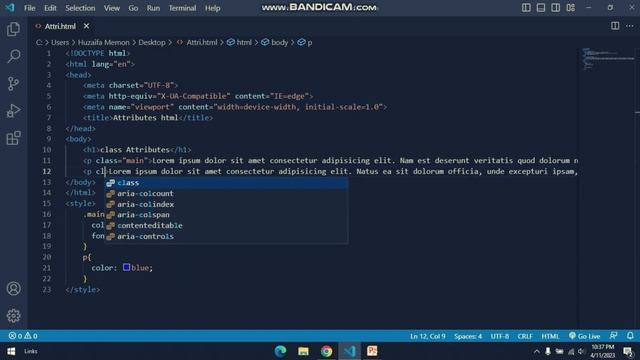
Task: Select class autocomplete suggestion
Action: [x=226, y=183]
